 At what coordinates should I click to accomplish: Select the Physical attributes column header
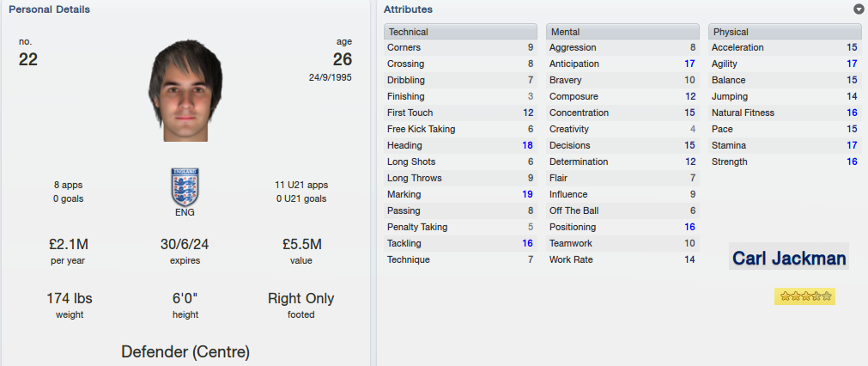click(785, 32)
